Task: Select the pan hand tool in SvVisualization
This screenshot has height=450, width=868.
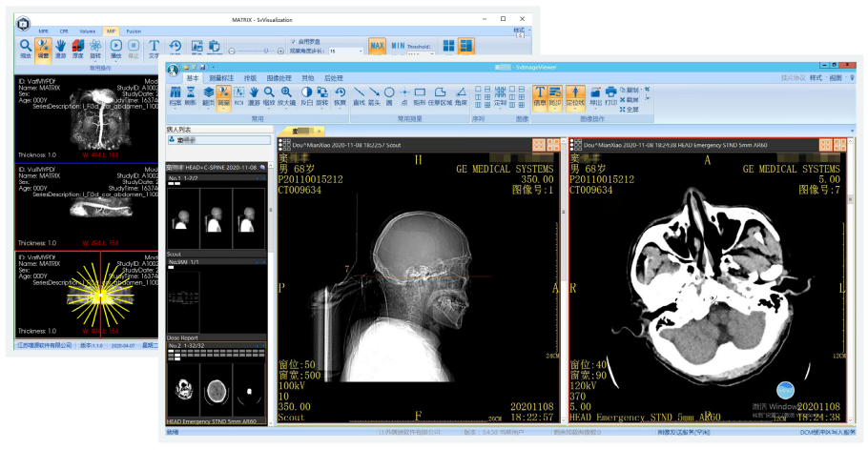Action: click(x=60, y=49)
